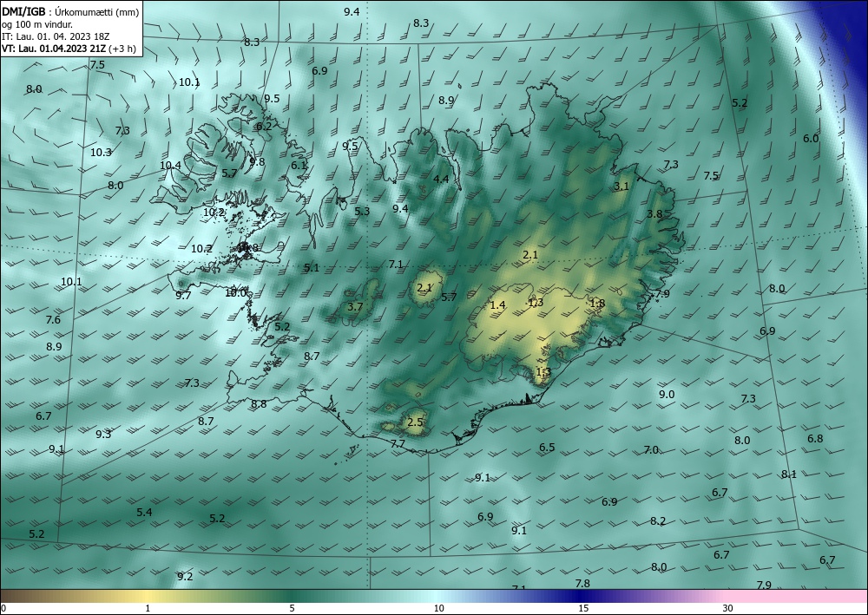Click the colour bar label "0"
This screenshot has width=868, height=615.
(x=3, y=609)
